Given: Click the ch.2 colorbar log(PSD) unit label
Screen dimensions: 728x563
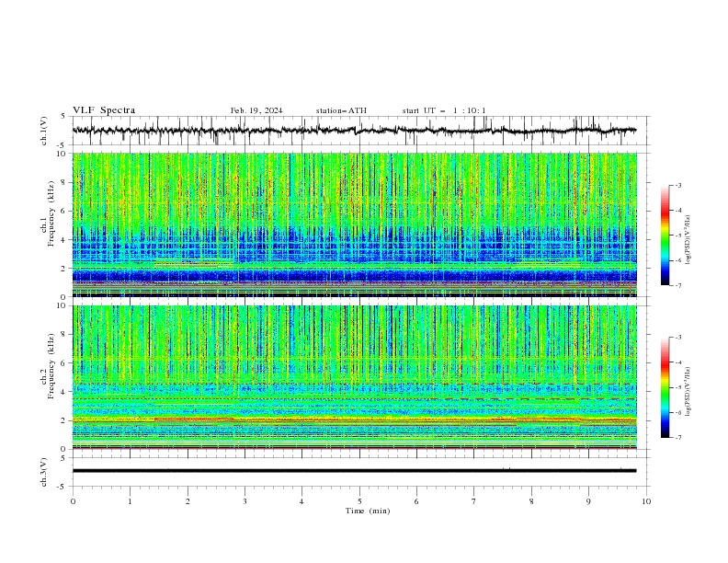Looking at the screenshot, I should [688, 391].
